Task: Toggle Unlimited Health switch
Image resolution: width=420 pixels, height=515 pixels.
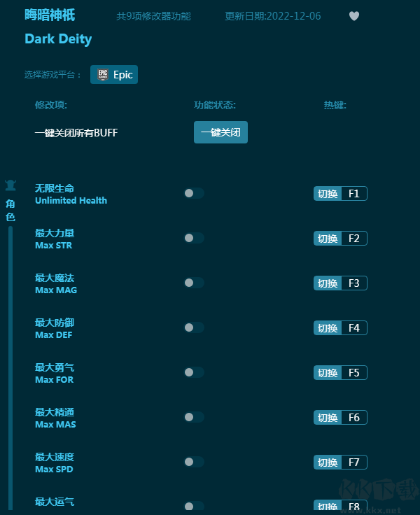Action: pyautogui.click(x=194, y=193)
